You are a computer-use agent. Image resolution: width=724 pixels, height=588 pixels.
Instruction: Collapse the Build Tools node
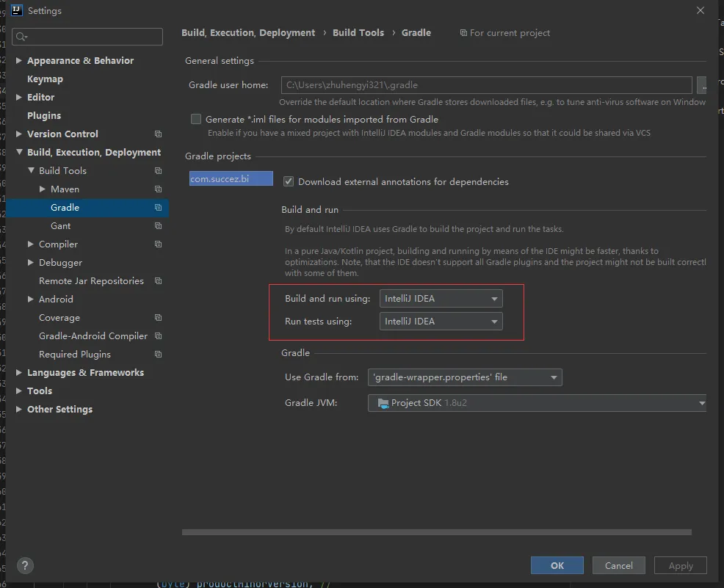pos(31,170)
